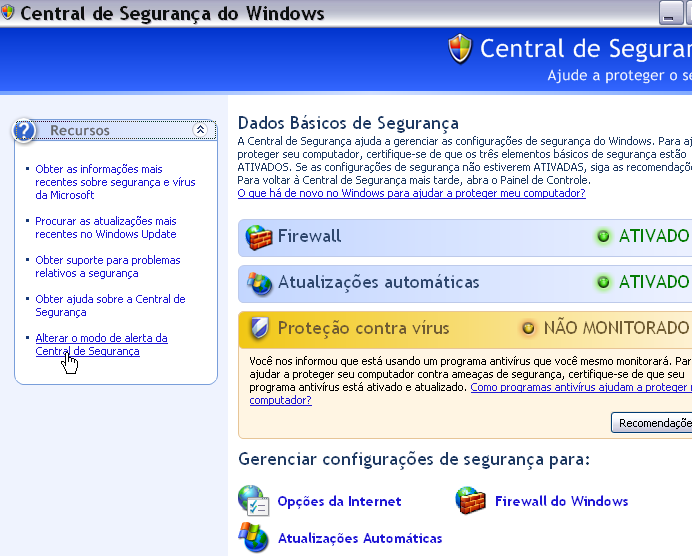This screenshot has width=692, height=556.
Task: Open Obter suporte para problemas de segurança link
Action: point(108,267)
